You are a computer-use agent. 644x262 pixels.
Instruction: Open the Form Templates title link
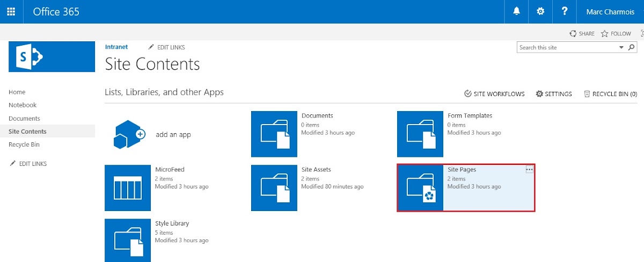coord(470,115)
